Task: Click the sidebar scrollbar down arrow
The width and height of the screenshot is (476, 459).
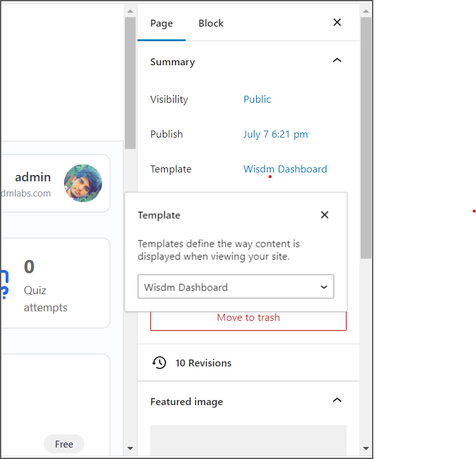Action: (366, 448)
